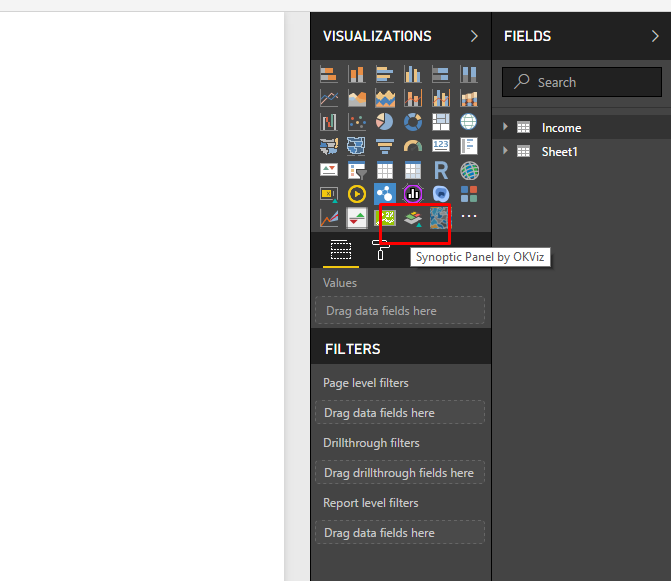The width and height of the screenshot is (671, 581).
Task: Switch to the Fields well tab
Action: (x=341, y=250)
